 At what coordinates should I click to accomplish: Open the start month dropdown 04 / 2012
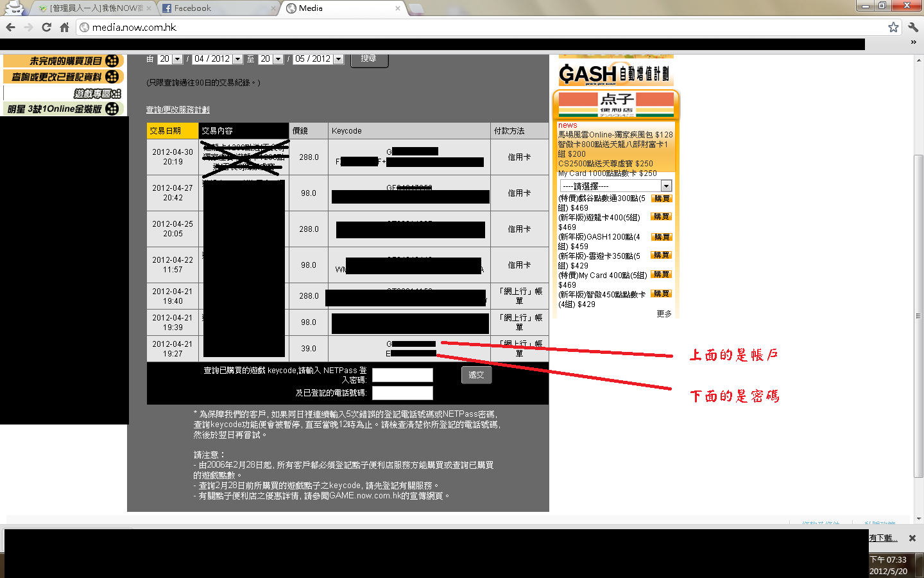tap(237, 59)
